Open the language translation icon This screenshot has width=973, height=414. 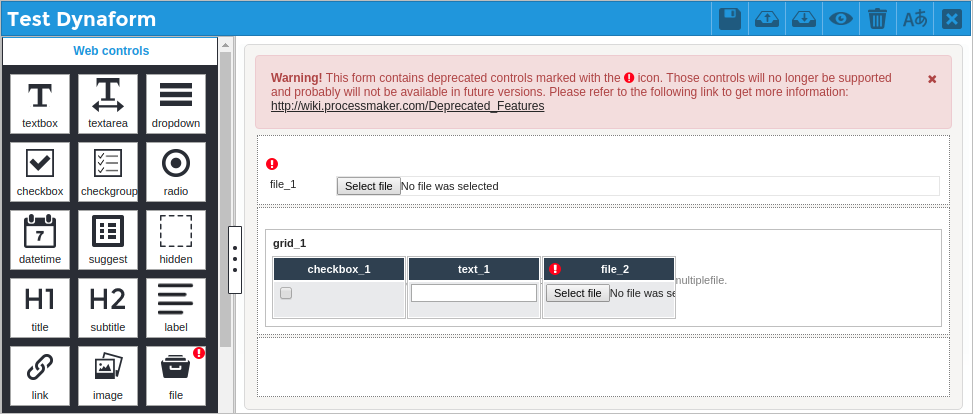click(914, 19)
